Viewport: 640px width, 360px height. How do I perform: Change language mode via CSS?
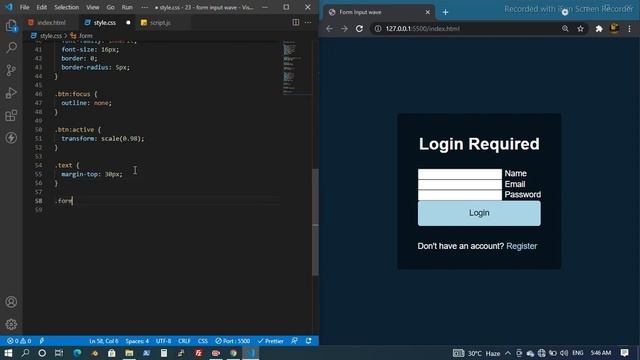pyautogui.click(x=203, y=341)
